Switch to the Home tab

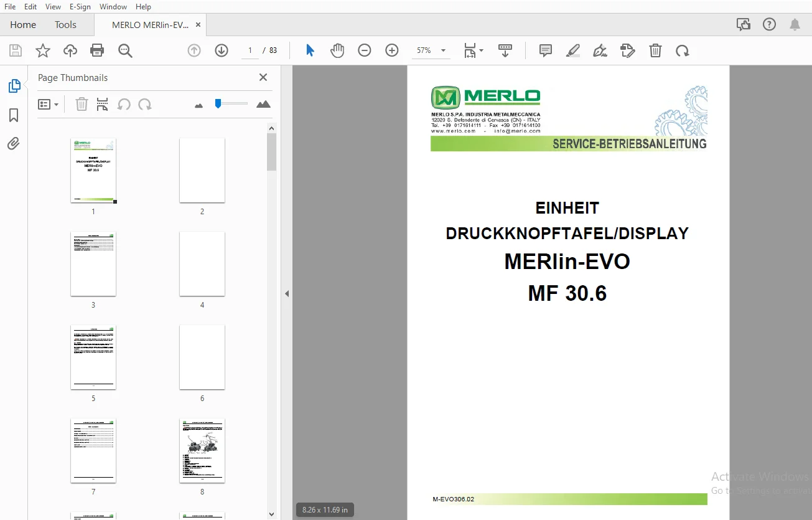tap(23, 25)
